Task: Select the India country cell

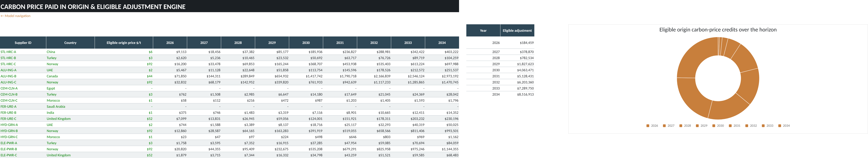Action: tap(70, 113)
